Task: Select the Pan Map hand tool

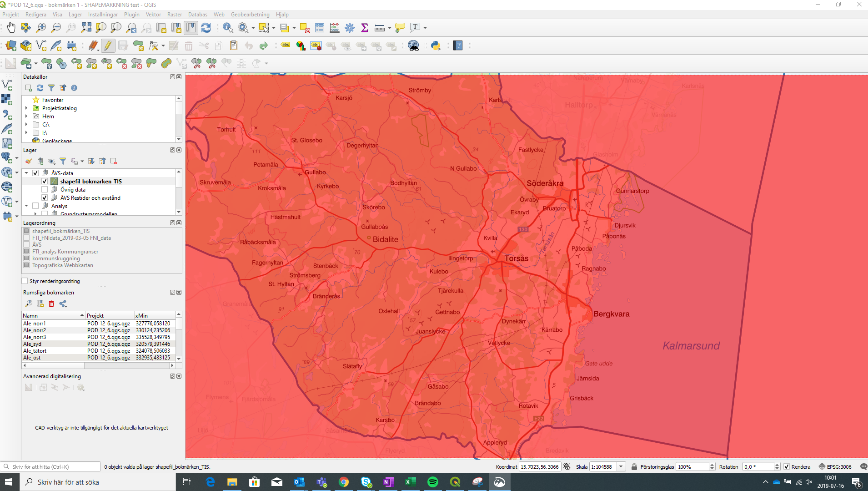Action: coord(11,28)
